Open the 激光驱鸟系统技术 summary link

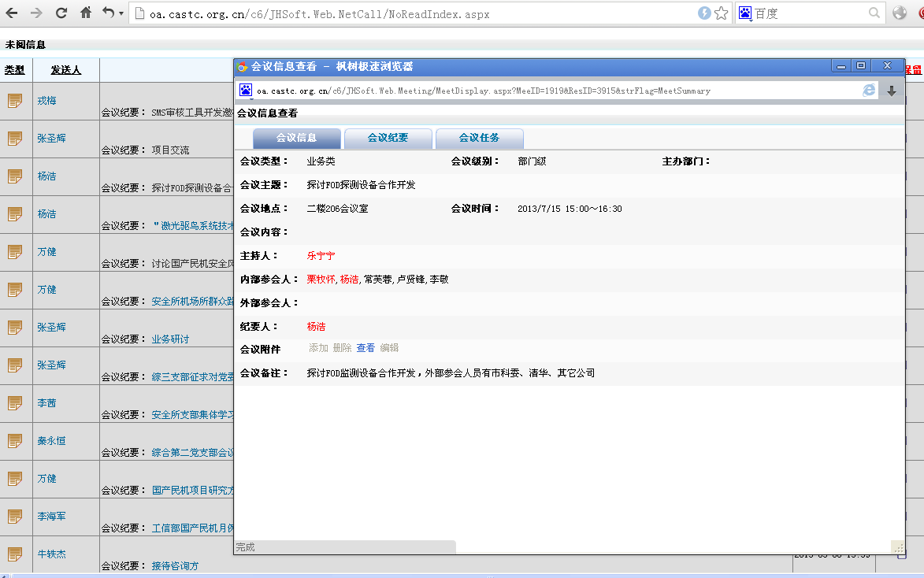click(x=194, y=226)
